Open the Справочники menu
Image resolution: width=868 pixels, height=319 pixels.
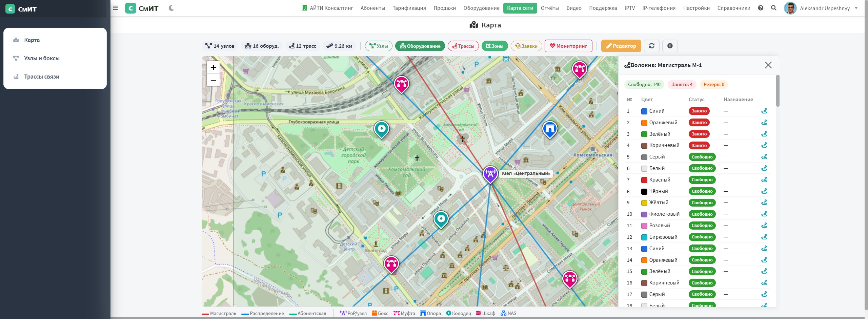click(x=734, y=8)
